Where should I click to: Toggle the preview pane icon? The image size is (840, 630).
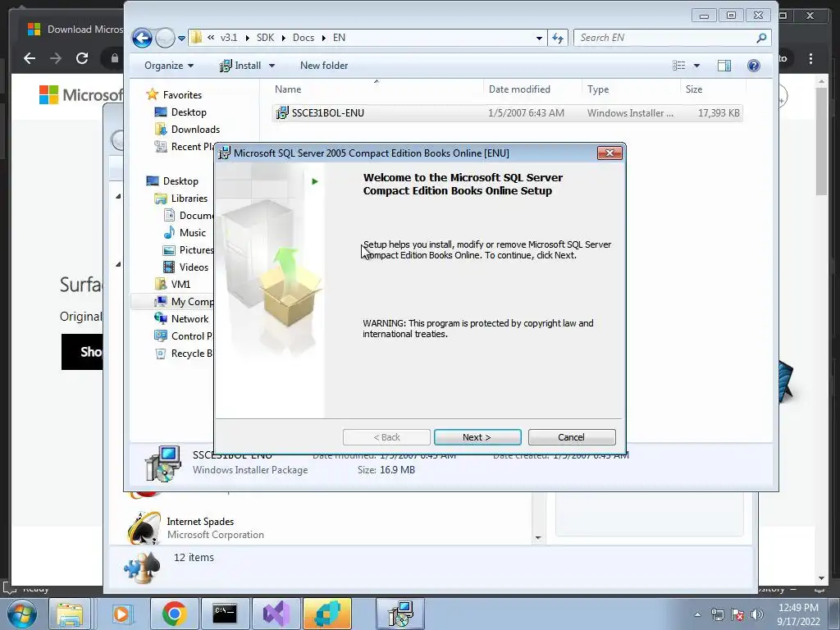pyautogui.click(x=724, y=66)
